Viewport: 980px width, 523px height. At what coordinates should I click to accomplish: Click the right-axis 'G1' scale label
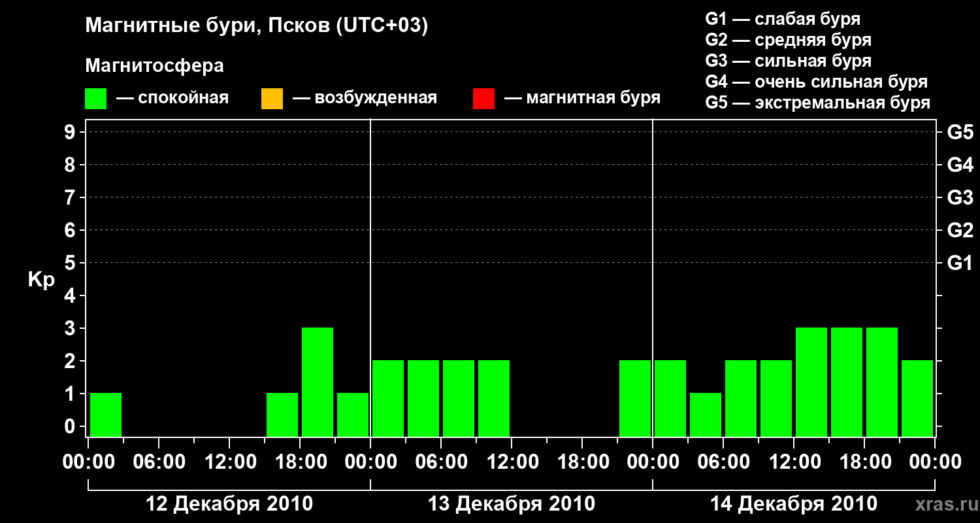click(960, 263)
